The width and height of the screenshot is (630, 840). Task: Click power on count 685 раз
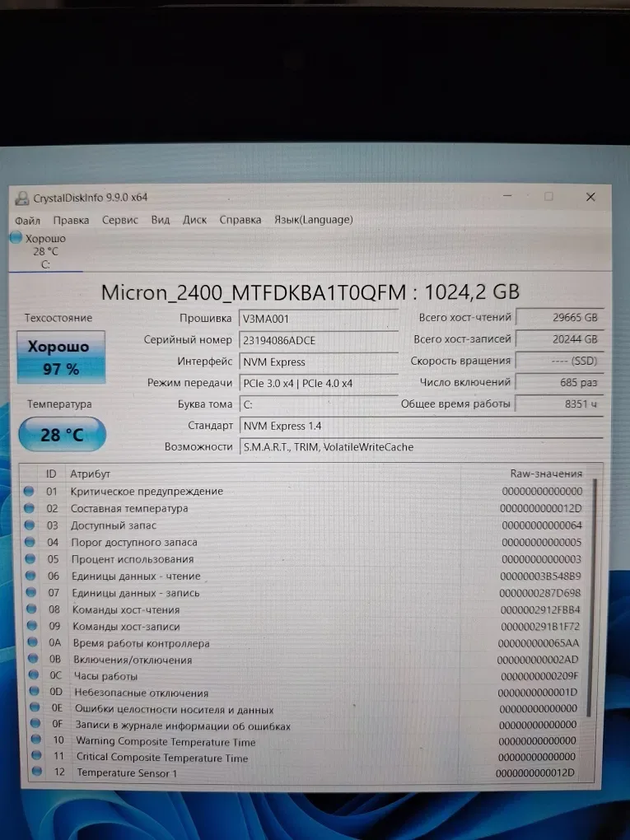coord(560,382)
